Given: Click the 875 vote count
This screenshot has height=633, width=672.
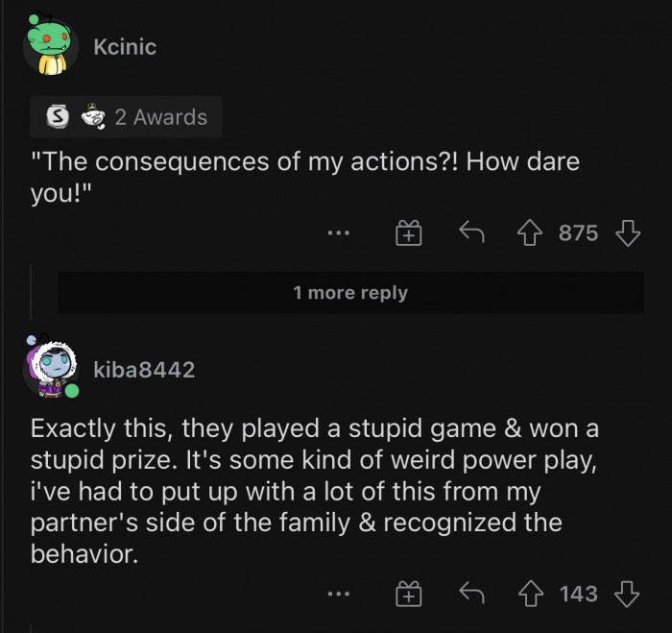Looking at the screenshot, I should coord(578,233).
